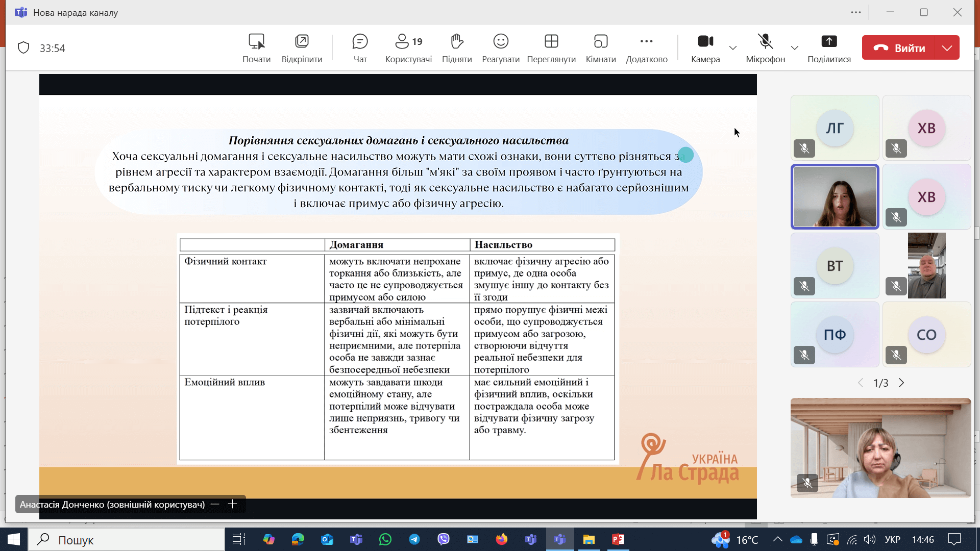The height and width of the screenshot is (551, 980).
Task: Leave the meeting with the Вийти button
Action: pos(899,48)
